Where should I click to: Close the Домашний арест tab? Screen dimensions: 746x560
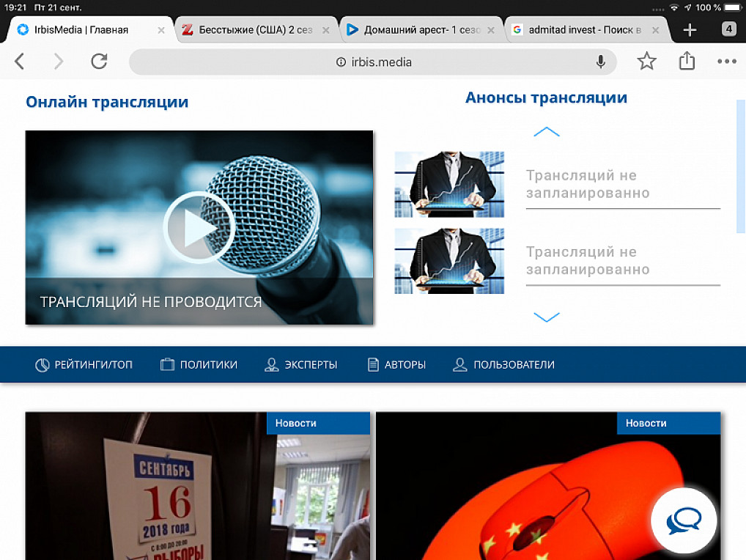coord(491,30)
